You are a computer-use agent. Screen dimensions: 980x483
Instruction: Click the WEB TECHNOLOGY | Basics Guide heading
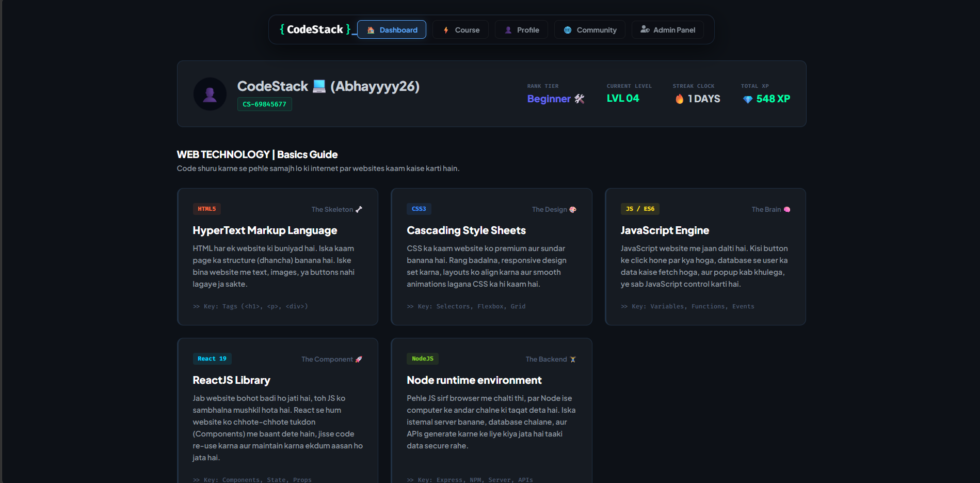[x=257, y=154]
